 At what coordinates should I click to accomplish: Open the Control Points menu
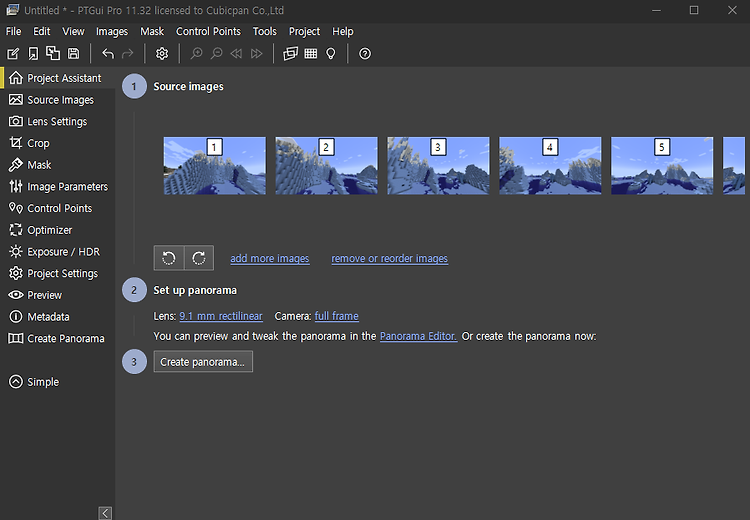(x=209, y=32)
